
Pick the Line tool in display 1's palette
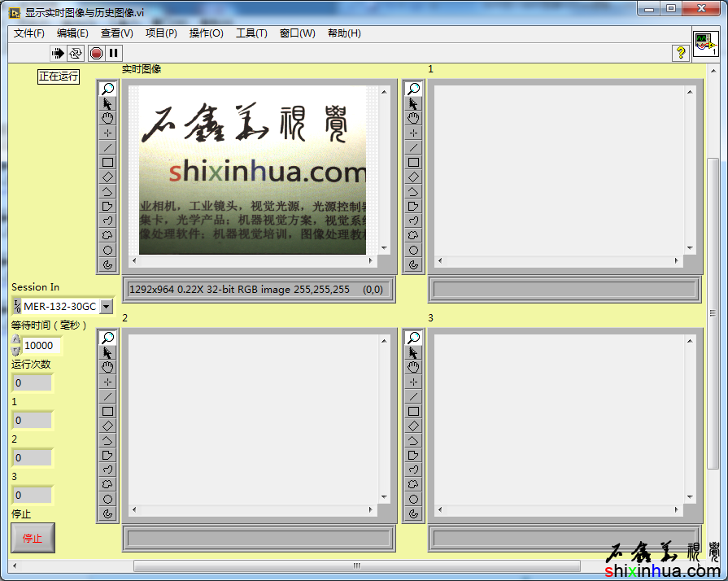414,147
